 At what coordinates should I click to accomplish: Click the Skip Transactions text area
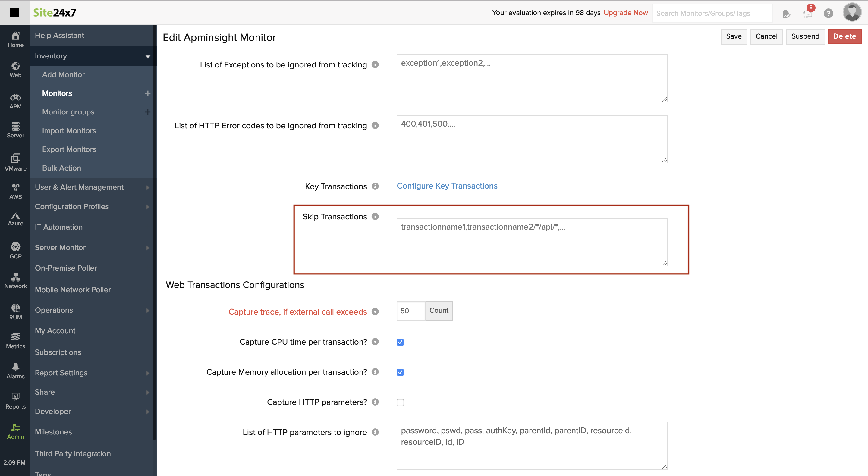532,242
